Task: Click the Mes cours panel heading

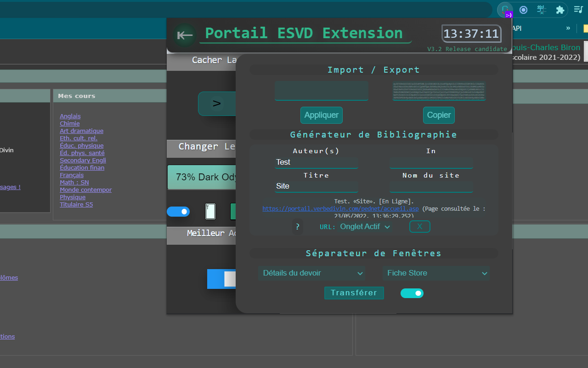Action: (x=77, y=96)
